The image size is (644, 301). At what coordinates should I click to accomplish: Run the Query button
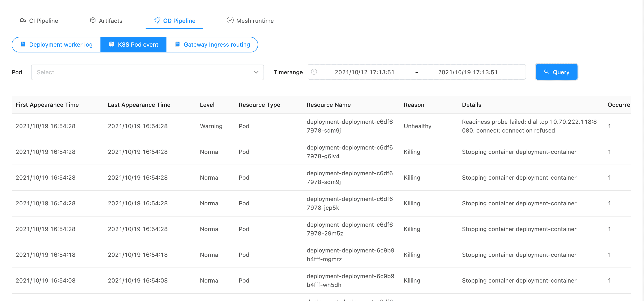coord(556,72)
